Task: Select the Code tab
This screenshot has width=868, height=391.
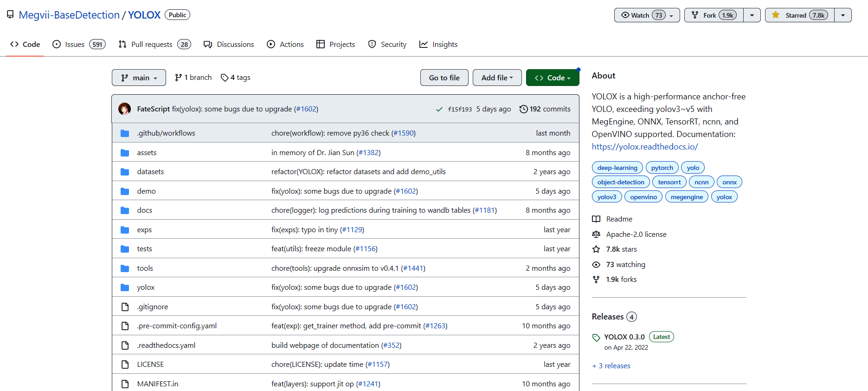Action: (x=25, y=45)
